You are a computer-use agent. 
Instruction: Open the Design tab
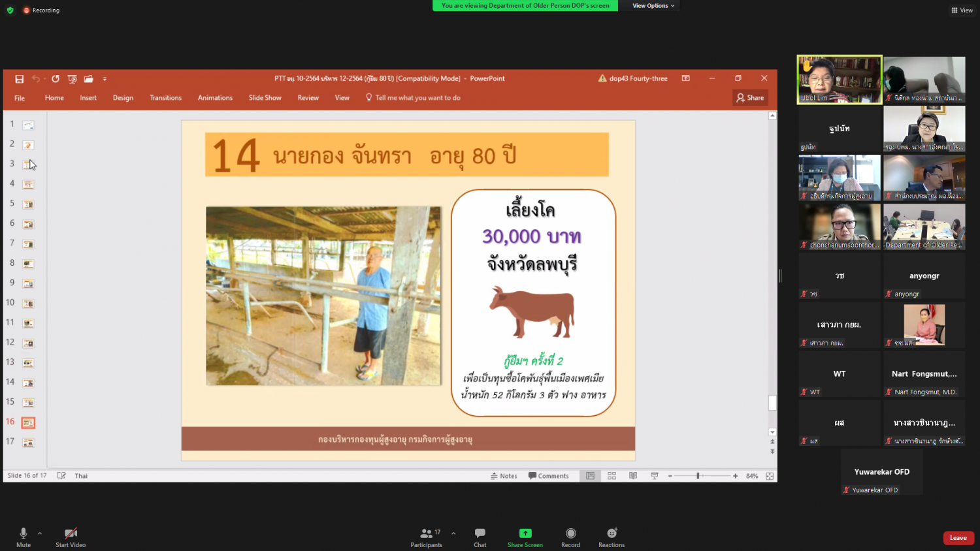123,98
